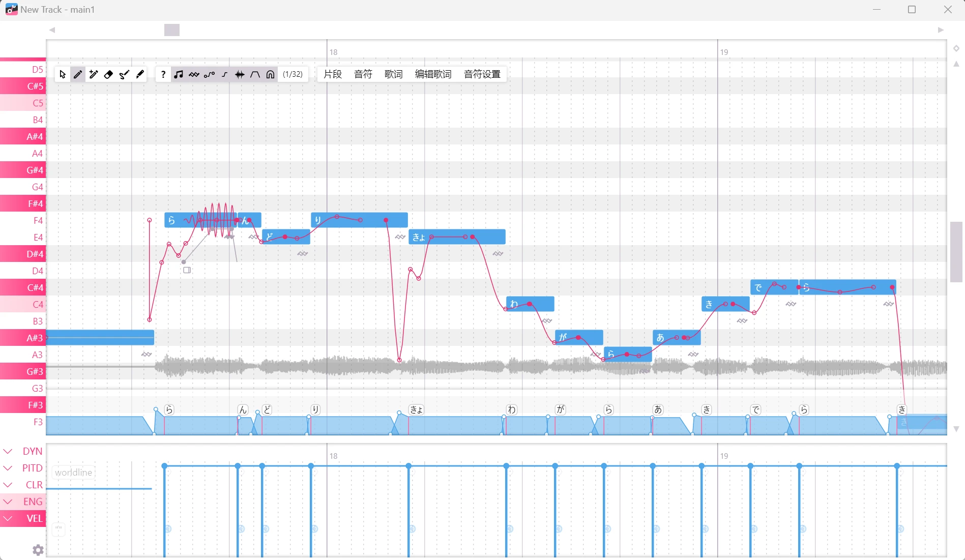Select the knife and brush tool
Screen dimensions: 965x560
124,74
